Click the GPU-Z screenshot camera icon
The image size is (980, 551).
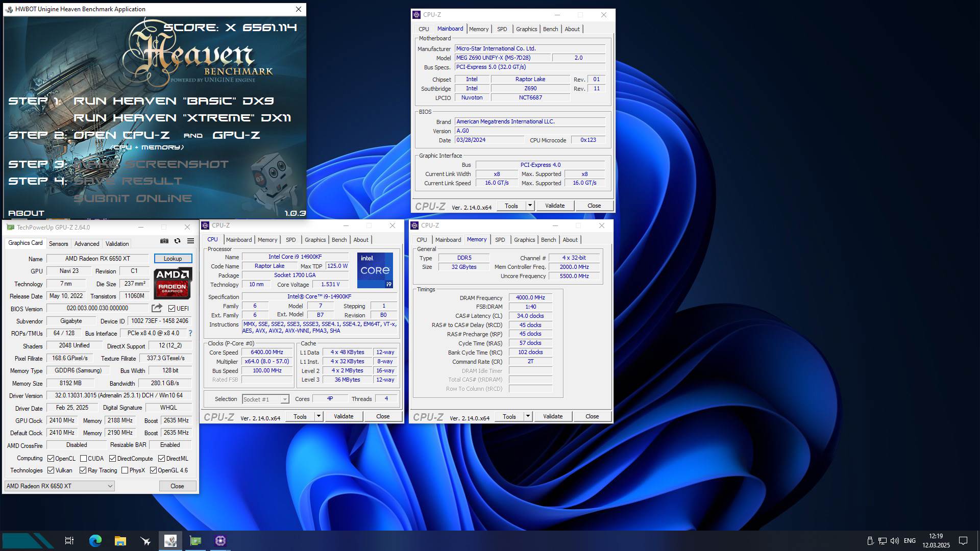click(164, 241)
